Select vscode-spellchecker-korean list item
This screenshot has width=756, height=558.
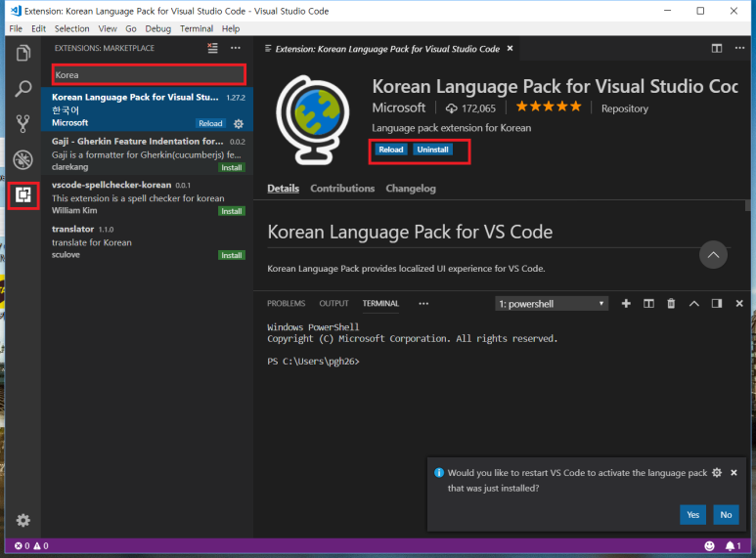click(148, 197)
